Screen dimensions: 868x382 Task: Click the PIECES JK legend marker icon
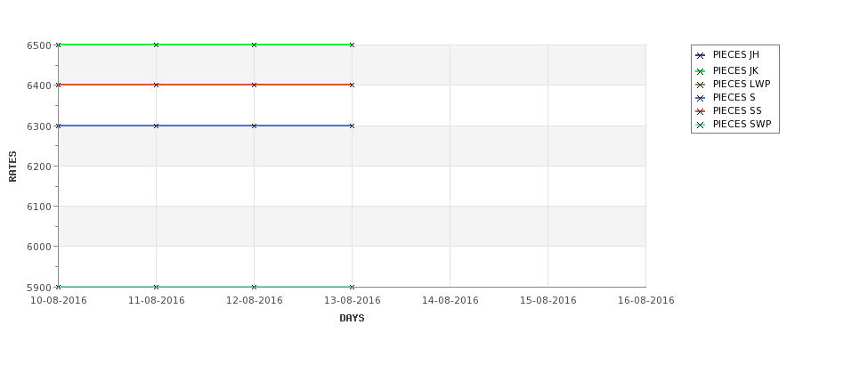click(x=701, y=71)
